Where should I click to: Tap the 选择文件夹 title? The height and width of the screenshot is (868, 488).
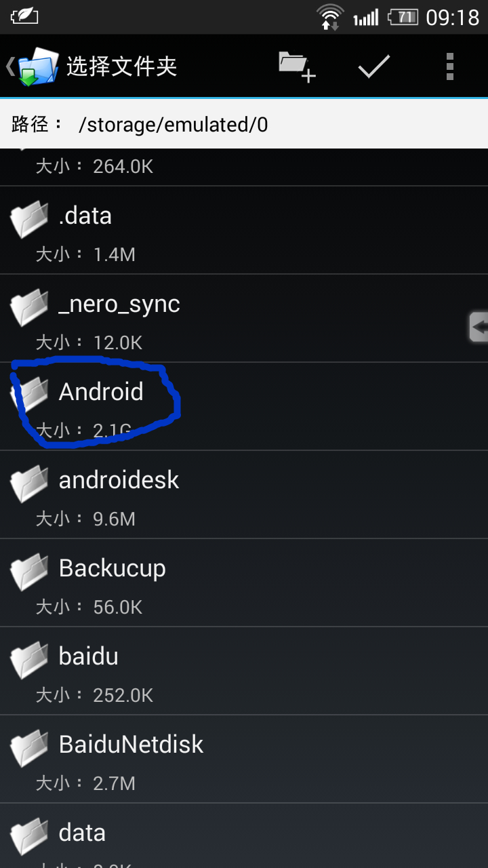(x=121, y=66)
